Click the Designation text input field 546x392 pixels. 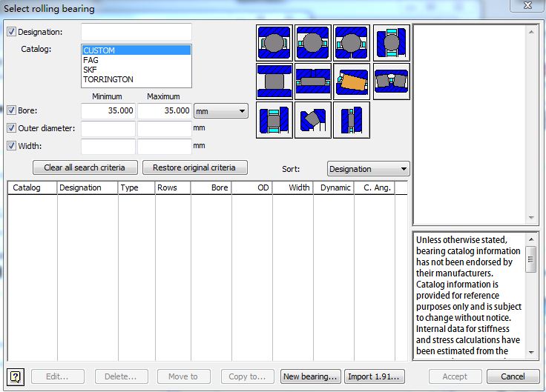136,32
